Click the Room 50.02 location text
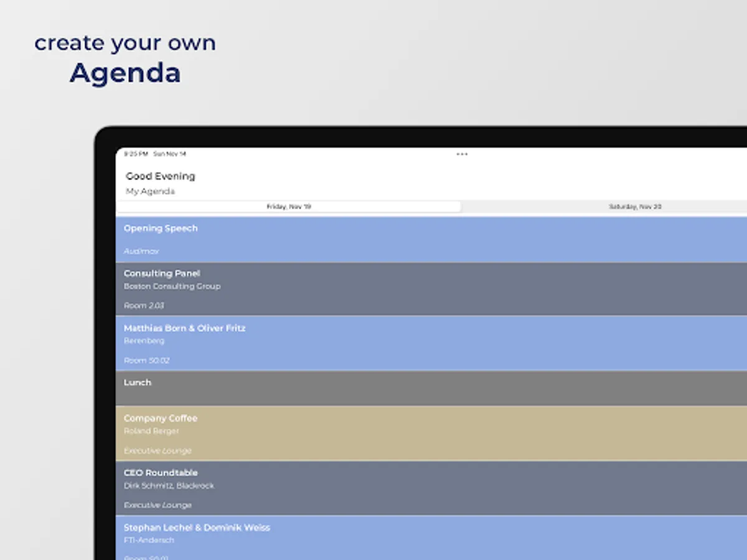Viewport: 747px width, 560px height. coord(146,360)
